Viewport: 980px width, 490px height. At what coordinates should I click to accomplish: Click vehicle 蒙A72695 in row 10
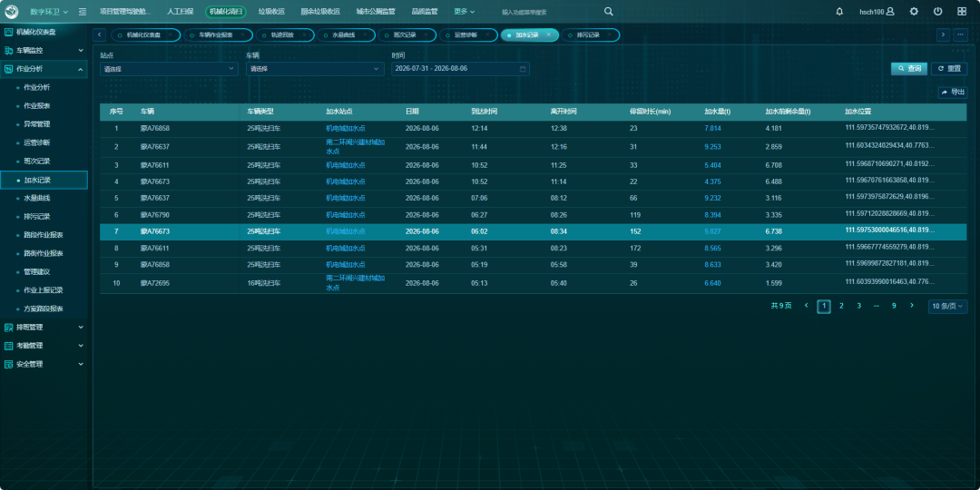(x=155, y=284)
